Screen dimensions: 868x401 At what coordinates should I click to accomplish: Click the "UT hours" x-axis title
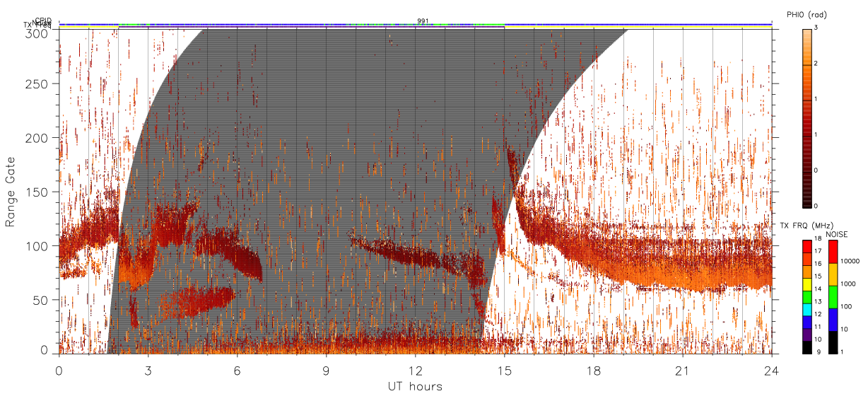tap(415, 386)
